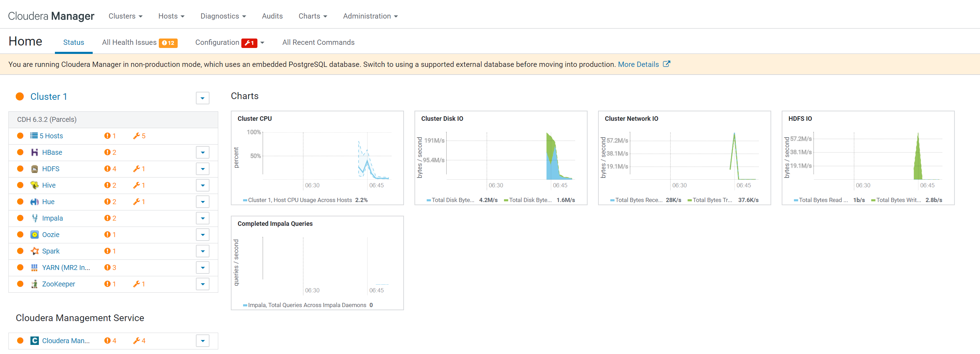The image size is (980, 354).
Task: Open HBase actions dropdown arrow
Action: pyautogui.click(x=203, y=152)
